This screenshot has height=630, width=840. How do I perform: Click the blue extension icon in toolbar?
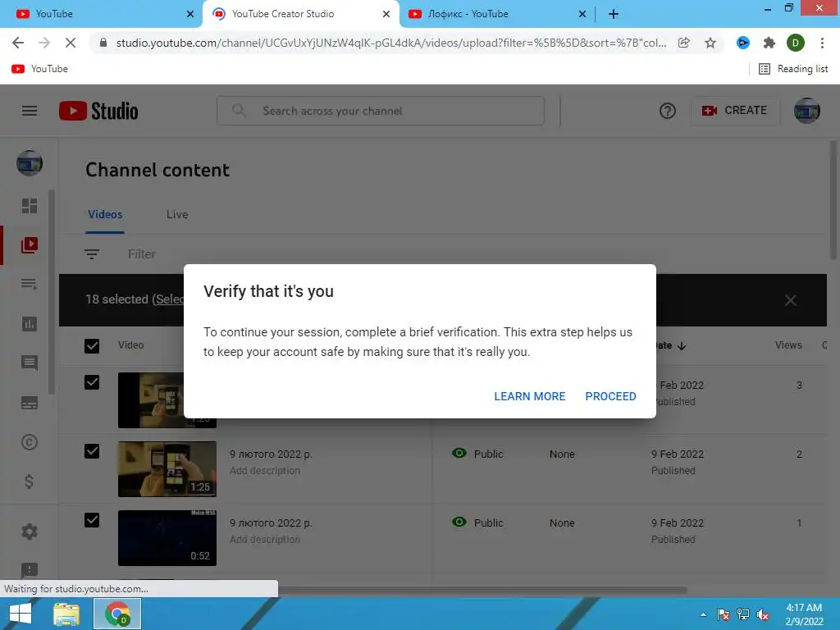coord(743,43)
